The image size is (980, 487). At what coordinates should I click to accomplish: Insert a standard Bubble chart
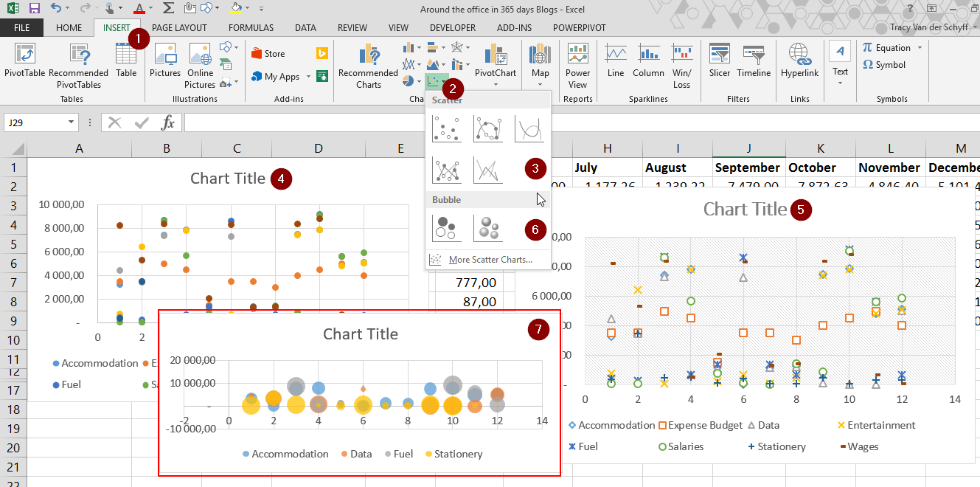[x=447, y=228]
